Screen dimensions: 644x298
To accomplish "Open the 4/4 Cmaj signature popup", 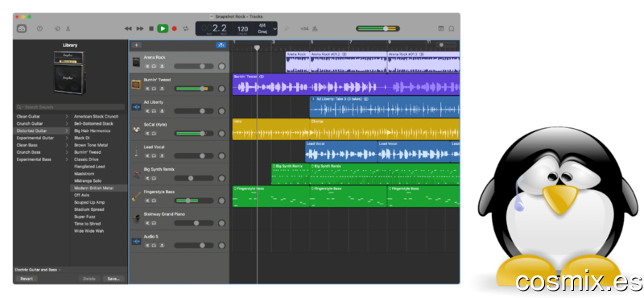I will pos(262,28).
